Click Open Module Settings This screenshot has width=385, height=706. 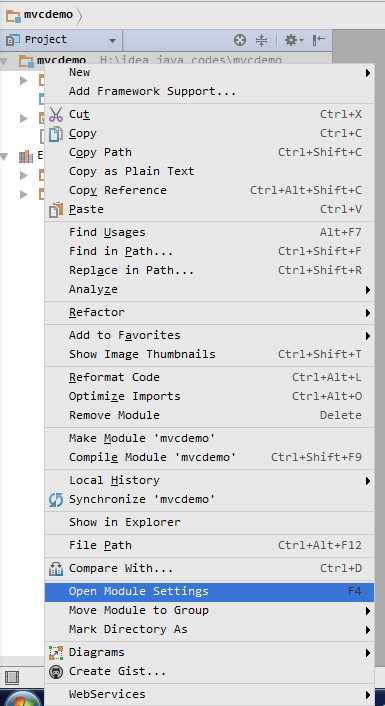(x=210, y=592)
